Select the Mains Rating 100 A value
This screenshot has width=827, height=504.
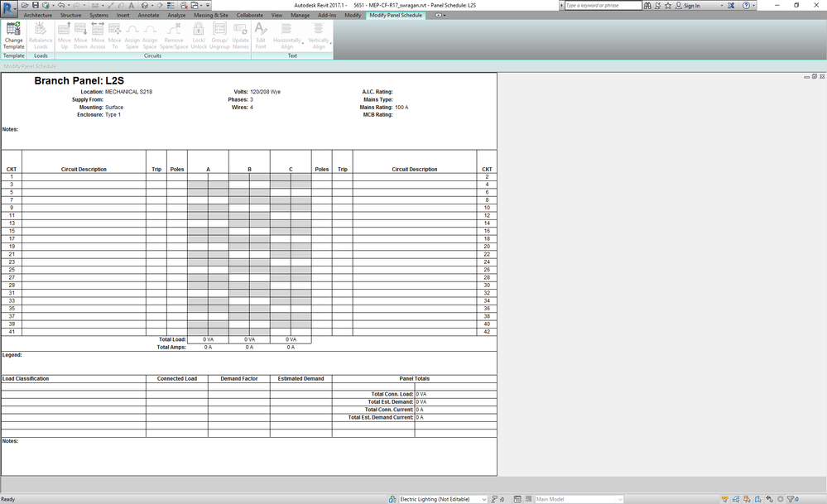coord(401,107)
